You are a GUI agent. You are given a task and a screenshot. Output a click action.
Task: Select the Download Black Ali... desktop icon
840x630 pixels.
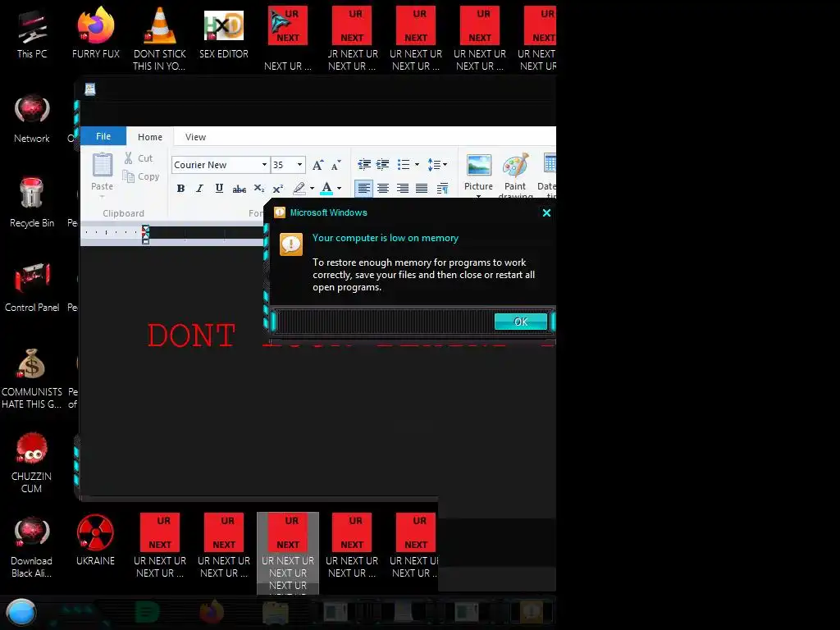click(x=32, y=546)
